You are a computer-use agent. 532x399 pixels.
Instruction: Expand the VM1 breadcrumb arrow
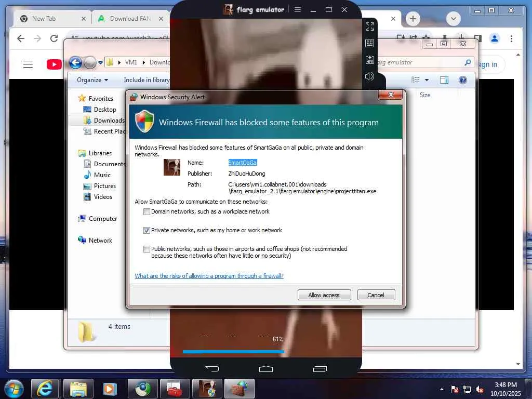[x=143, y=62]
